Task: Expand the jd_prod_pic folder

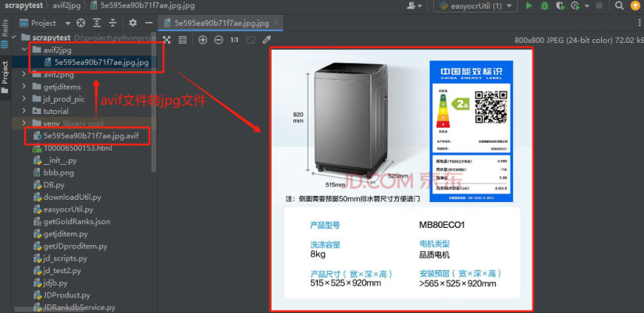Action: [x=25, y=99]
